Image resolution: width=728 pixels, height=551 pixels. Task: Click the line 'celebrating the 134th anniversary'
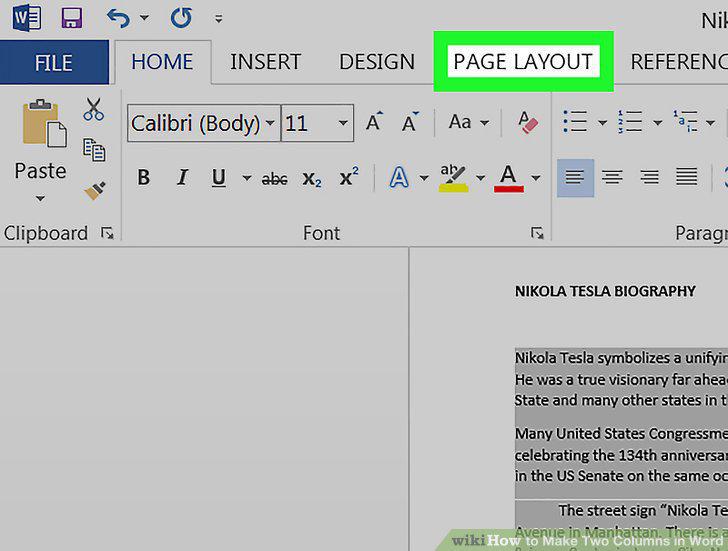pyautogui.click(x=621, y=455)
